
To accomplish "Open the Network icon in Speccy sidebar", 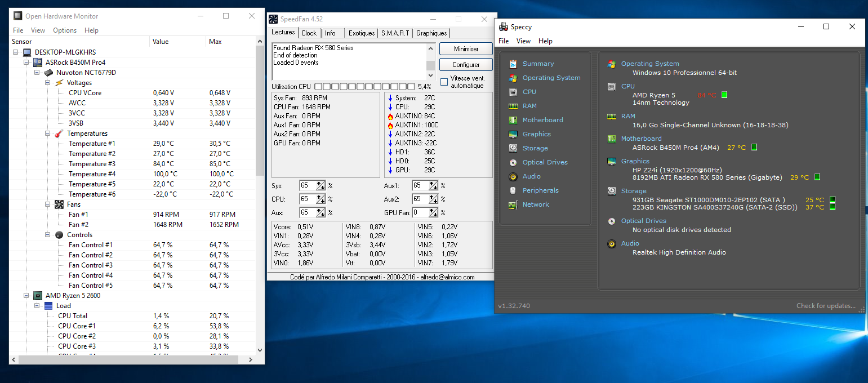I will coord(513,204).
